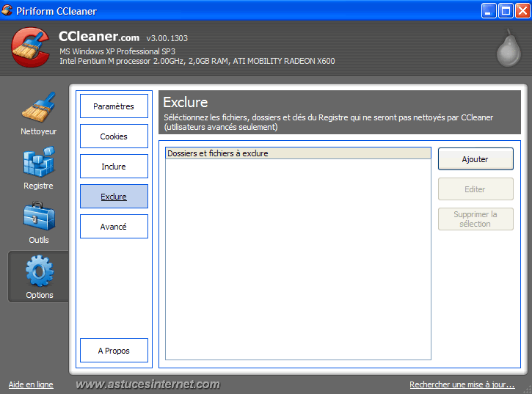Open the Registre section with the blue cubes icon
The width and height of the screenshot is (532, 394).
point(38,168)
